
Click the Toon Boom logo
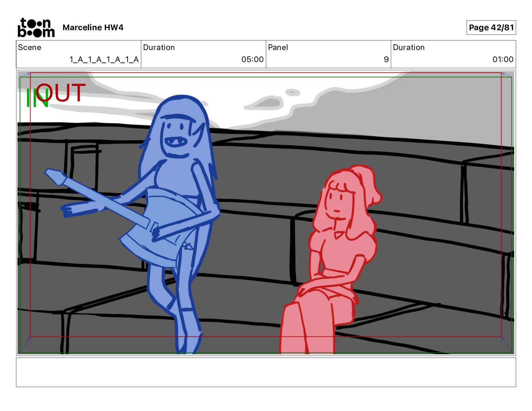(x=36, y=28)
